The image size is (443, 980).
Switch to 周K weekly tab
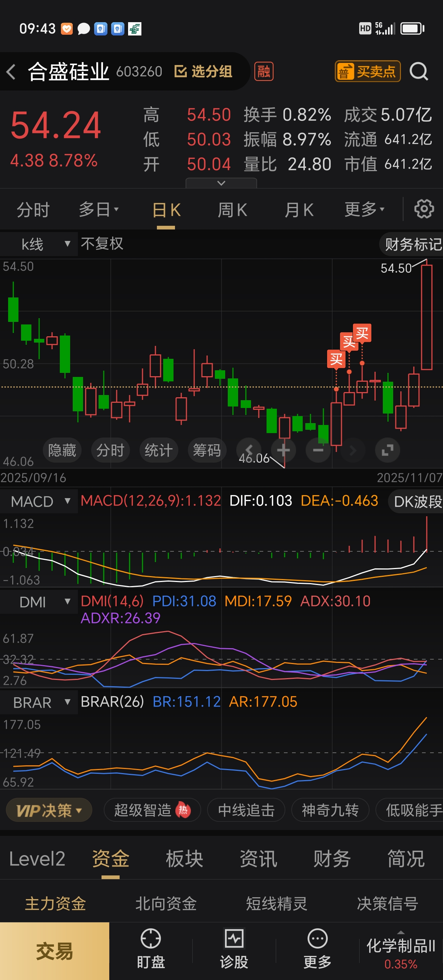click(232, 210)
